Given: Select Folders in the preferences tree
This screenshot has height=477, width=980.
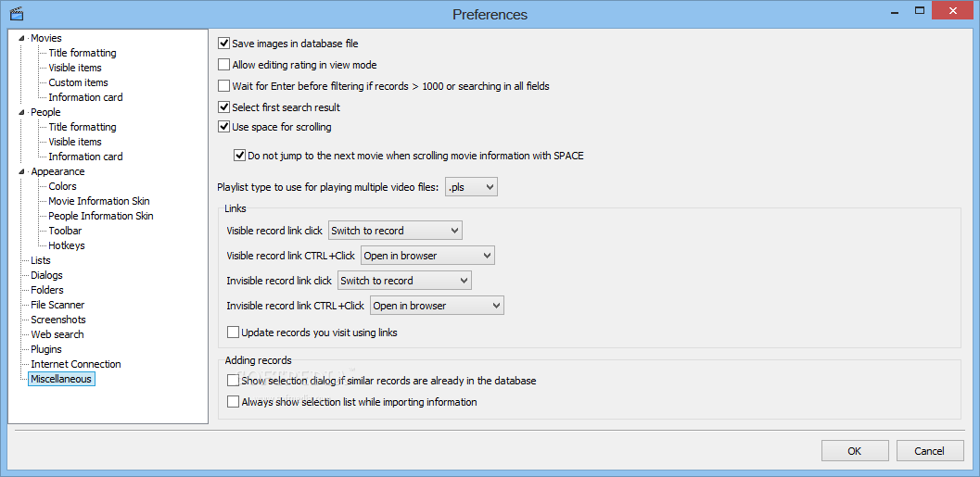Looking at the screenshot, I should click(47, 290).
